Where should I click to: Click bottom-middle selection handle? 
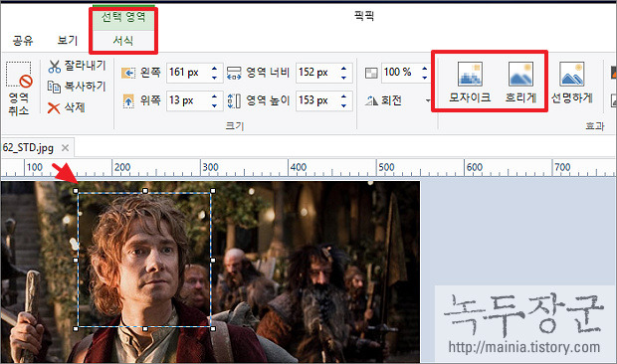145,328
